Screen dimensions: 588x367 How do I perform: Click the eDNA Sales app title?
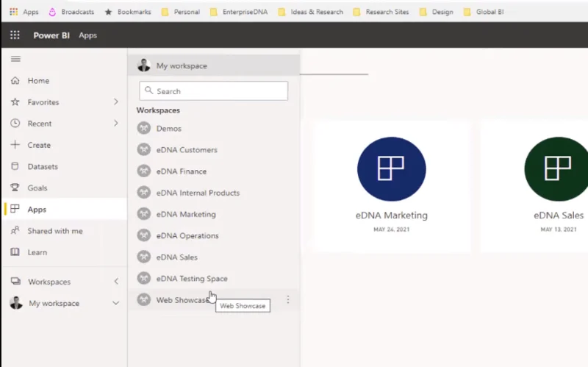tap(559, 215)
